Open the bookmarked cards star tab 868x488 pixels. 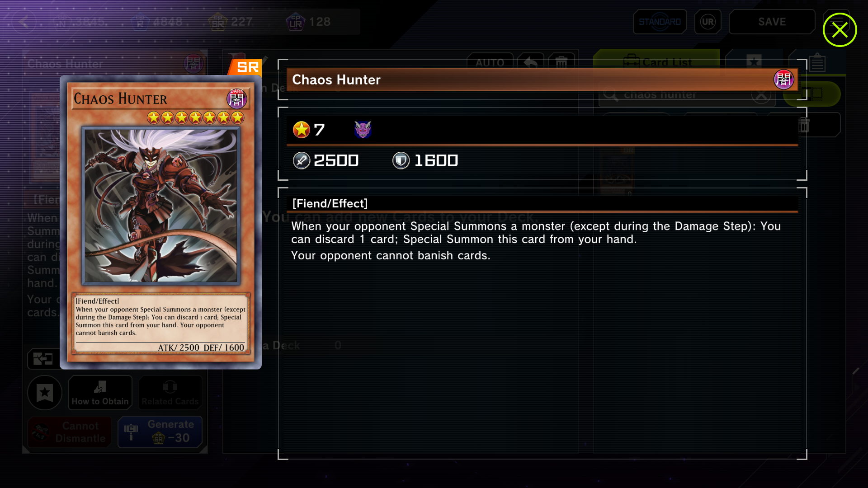click(x=754, y=62)
